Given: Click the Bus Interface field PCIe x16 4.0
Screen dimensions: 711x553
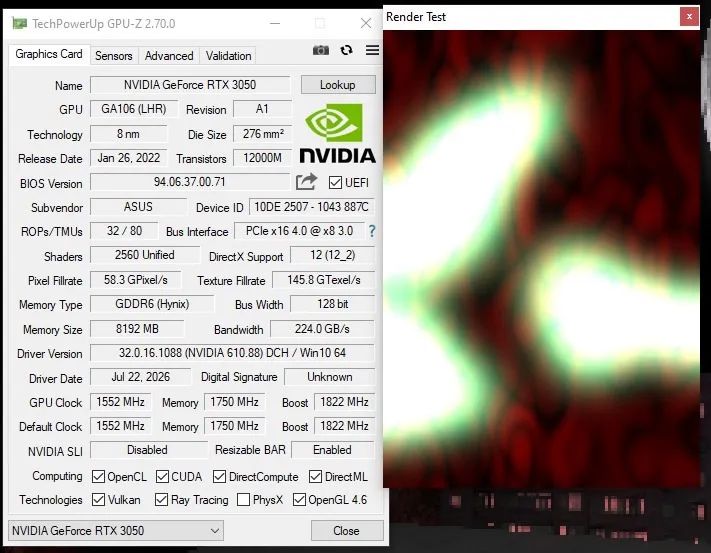Looking at the screenshot, I should pos(299,231).
